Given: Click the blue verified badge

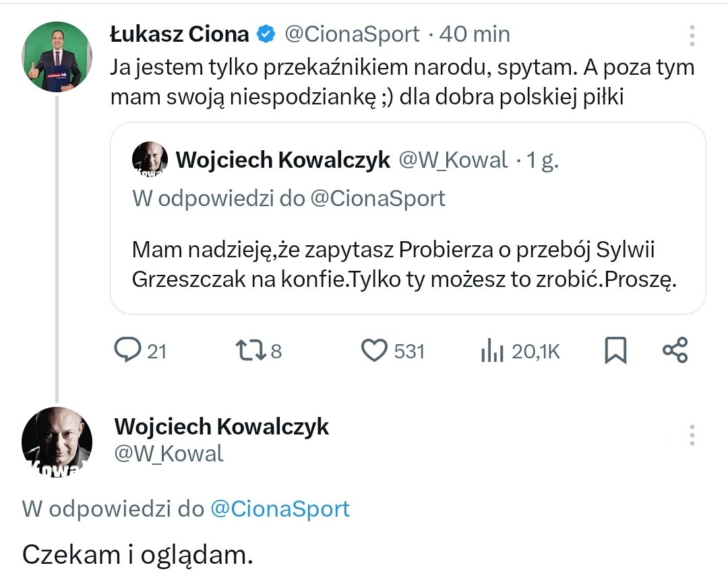Looking at the screenshot, I should point(267,34).
